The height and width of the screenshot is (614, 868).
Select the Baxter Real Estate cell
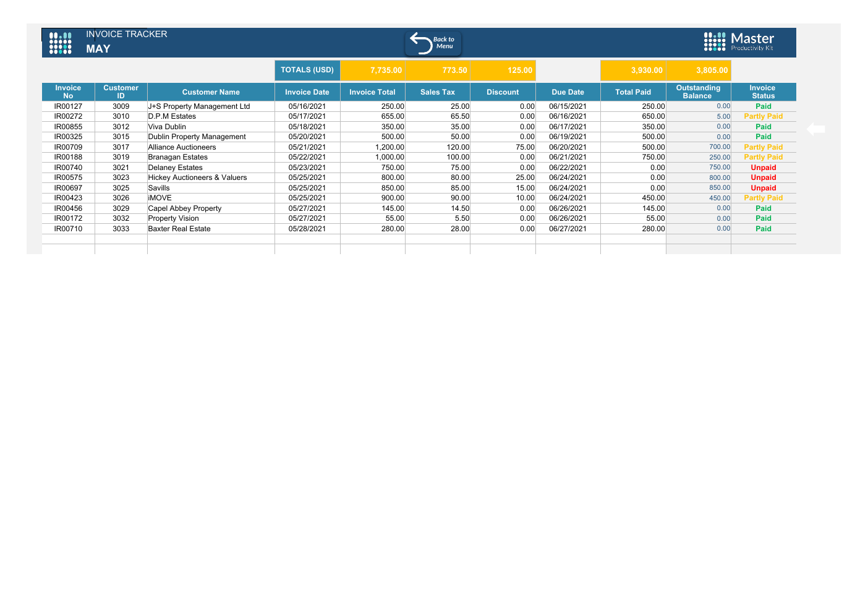[x=211, y=229]
